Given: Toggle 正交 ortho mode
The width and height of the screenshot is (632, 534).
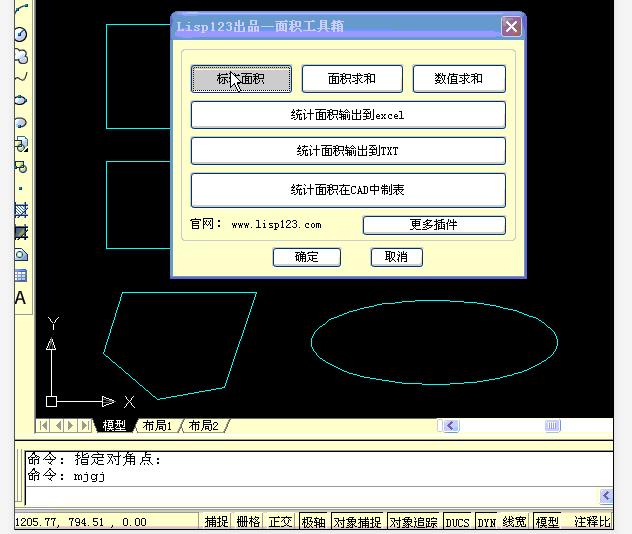Looking at the screenshot, I should (281, 522).
